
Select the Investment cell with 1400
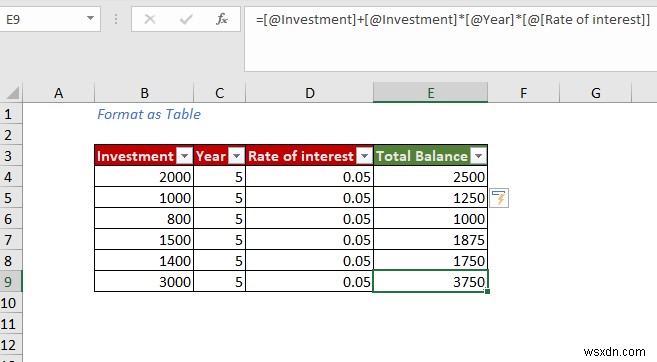pos(144,261)
